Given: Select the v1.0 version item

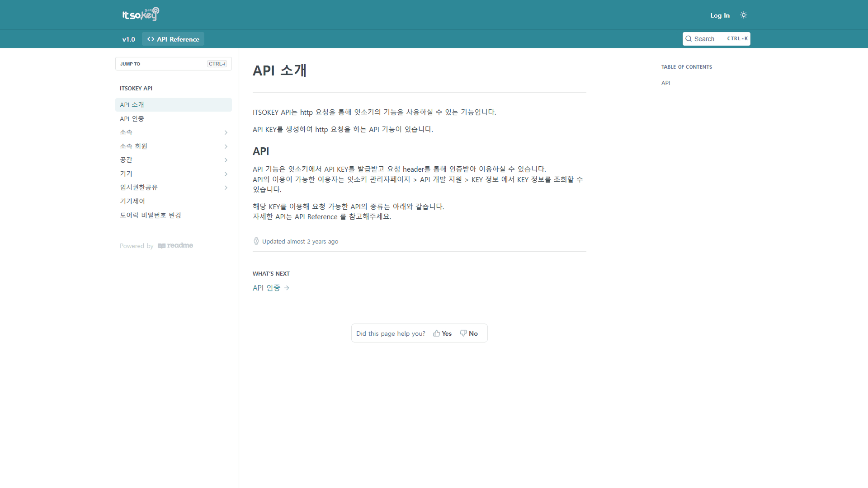Looking at the screenshot, I should [x=128, y=39].
